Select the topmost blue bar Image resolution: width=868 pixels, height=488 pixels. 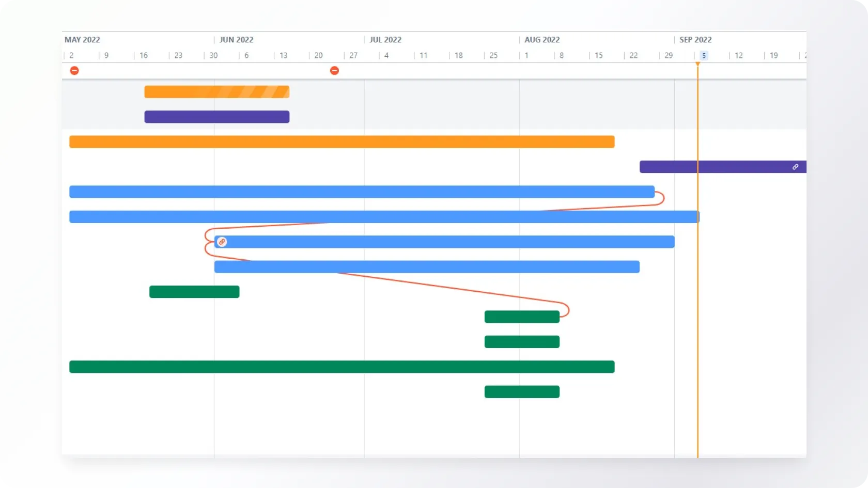362,192
